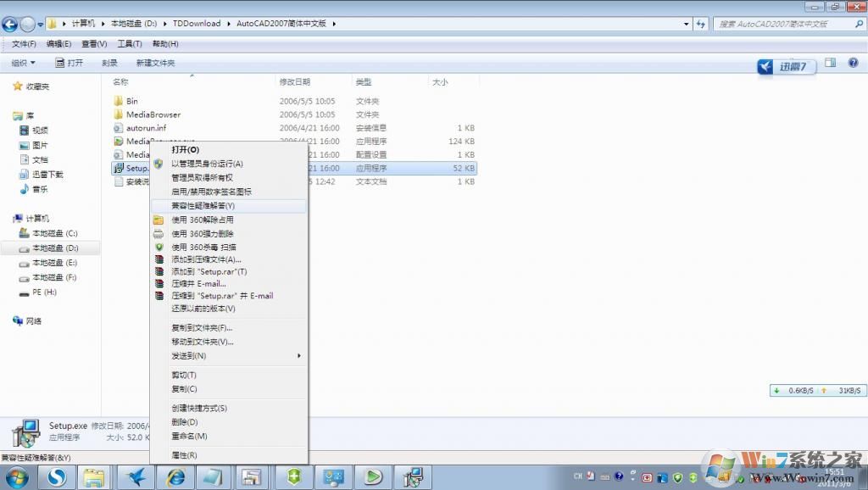Choose 以管理员身份运行(A) in context menu
The image size is (868, 490).
coord(228,164)
